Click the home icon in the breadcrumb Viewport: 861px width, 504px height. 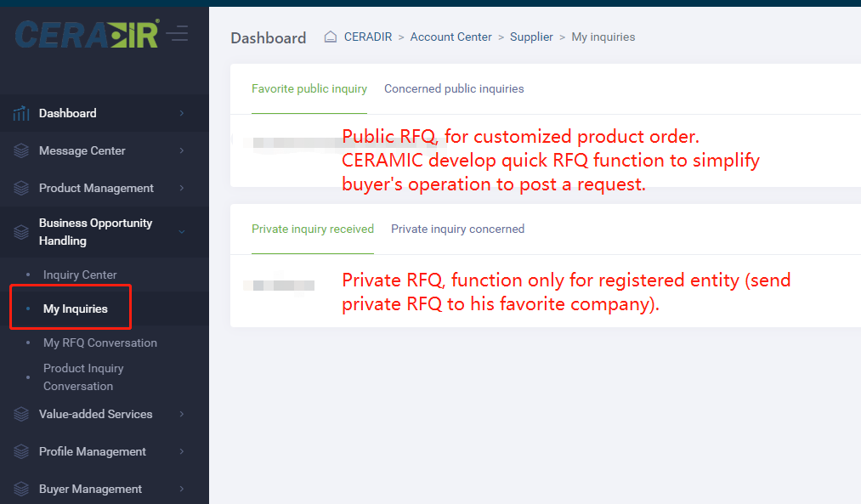(330, 37)
